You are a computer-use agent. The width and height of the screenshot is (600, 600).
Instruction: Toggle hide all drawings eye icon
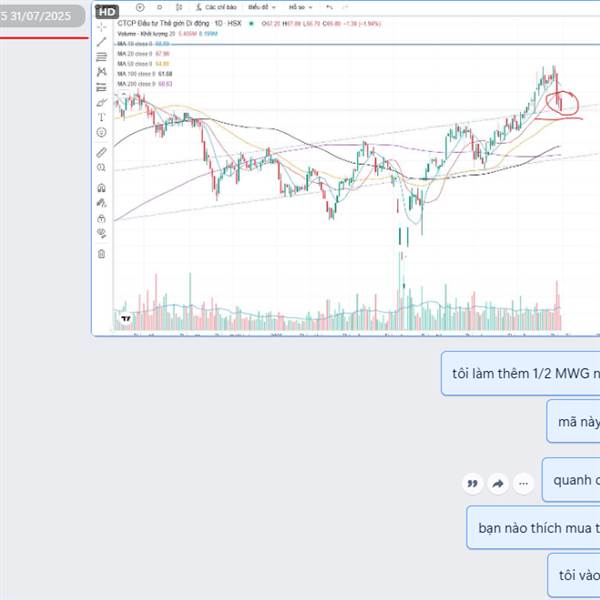(101, 233)
